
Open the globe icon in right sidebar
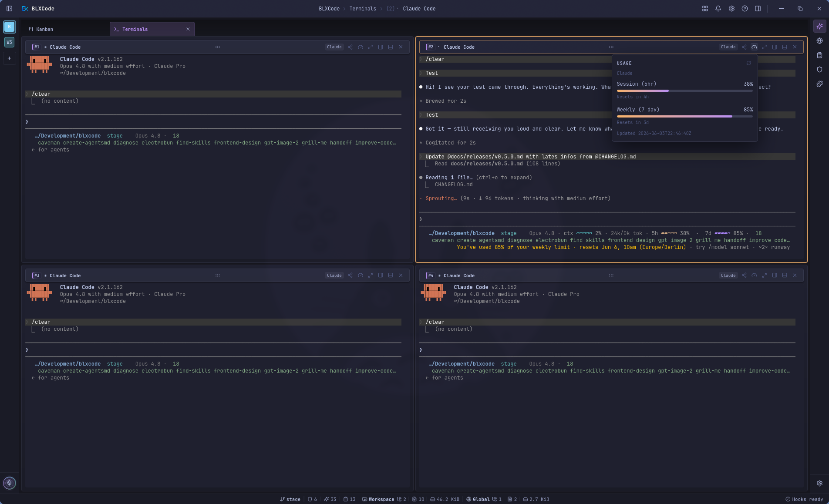[x=819, y=41]
